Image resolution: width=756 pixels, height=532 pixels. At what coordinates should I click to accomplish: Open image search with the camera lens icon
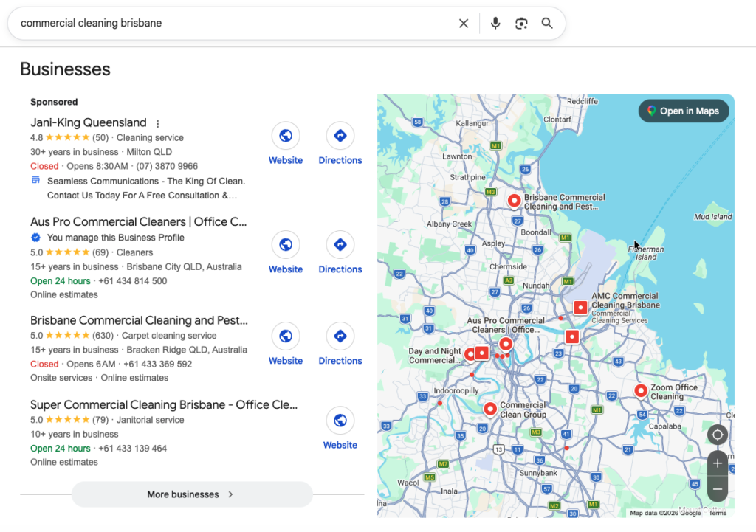tap(521, 23)
